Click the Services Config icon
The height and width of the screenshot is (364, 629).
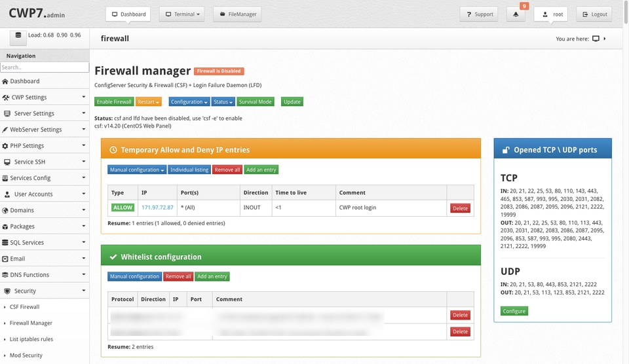click(5, 178)
